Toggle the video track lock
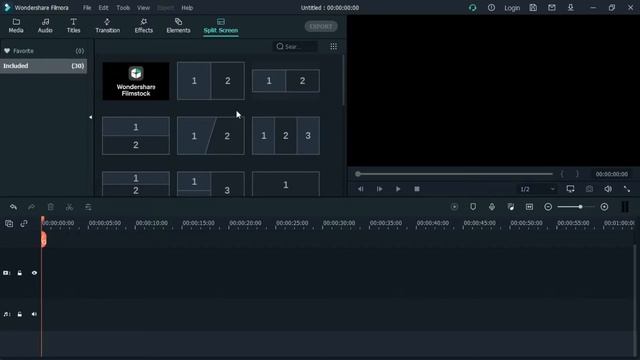 click(x=20, y=273)
